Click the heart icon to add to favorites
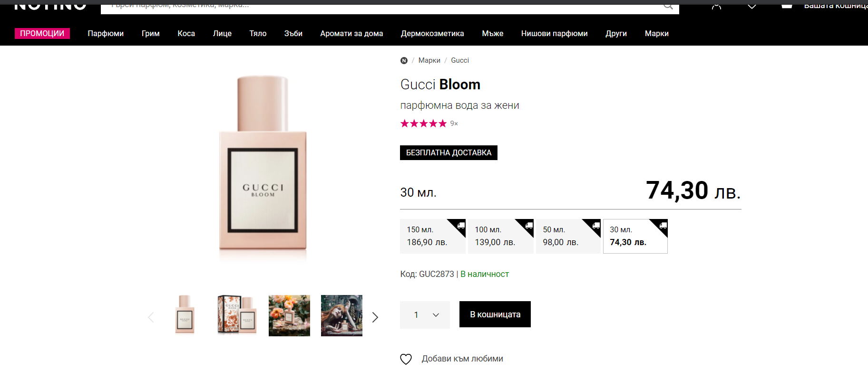868x371 pixels. [x=406, y=359]
